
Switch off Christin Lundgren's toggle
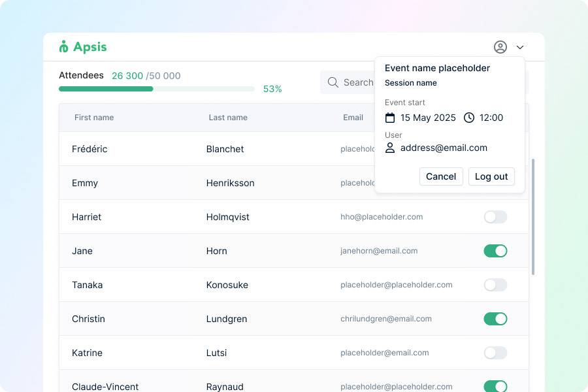[x=495, y=319]
